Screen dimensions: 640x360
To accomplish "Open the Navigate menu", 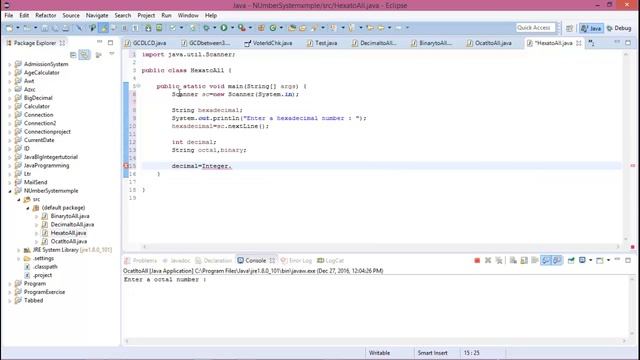I will [x=97, y=16].
